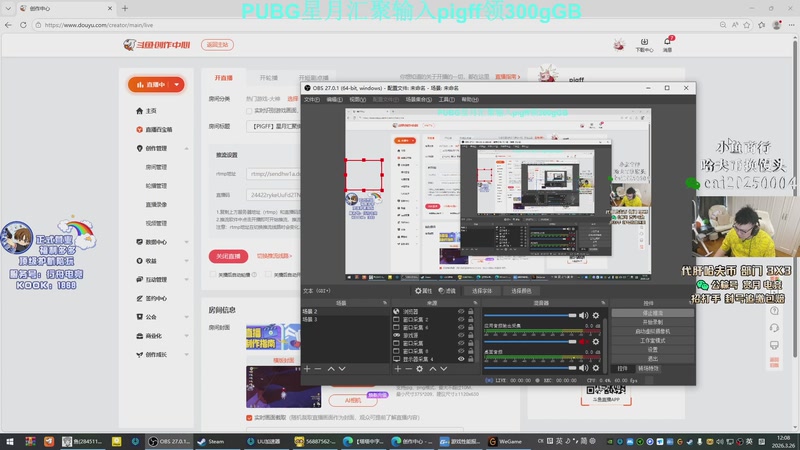Open bottom mixer channel gear settings
Viewport: 800px width, 450px height.
(x=595, y=367)
